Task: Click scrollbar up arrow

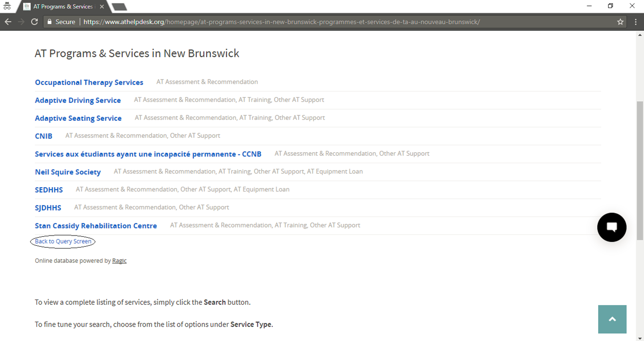Action: tap(640, 35)
